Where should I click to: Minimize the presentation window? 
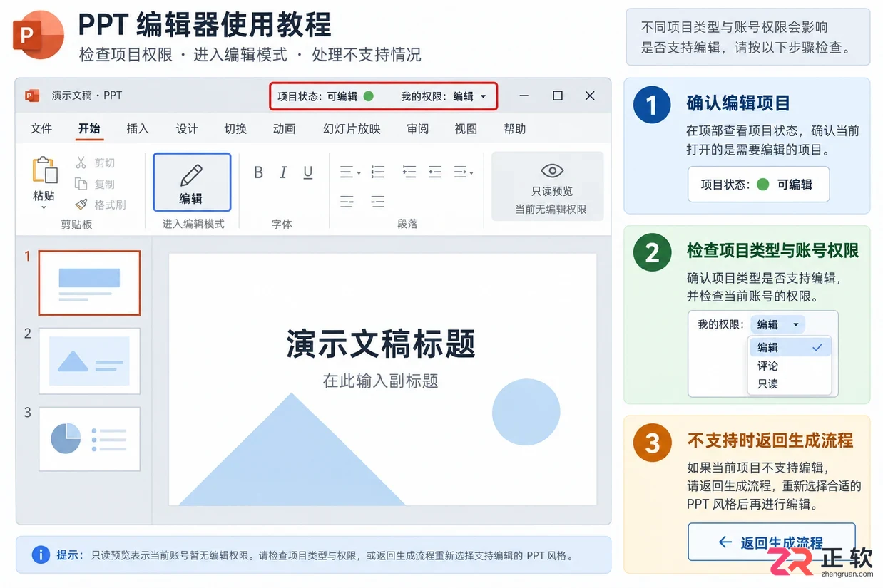tap(524, 96)
